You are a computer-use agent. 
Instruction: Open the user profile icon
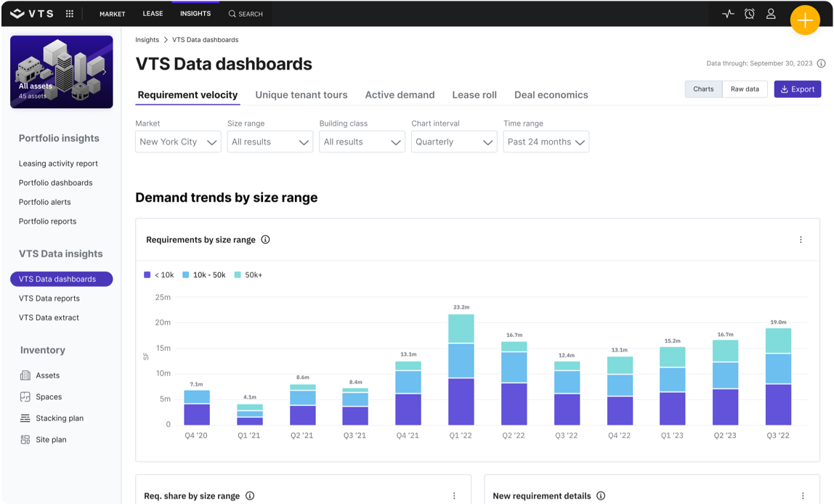771,14
